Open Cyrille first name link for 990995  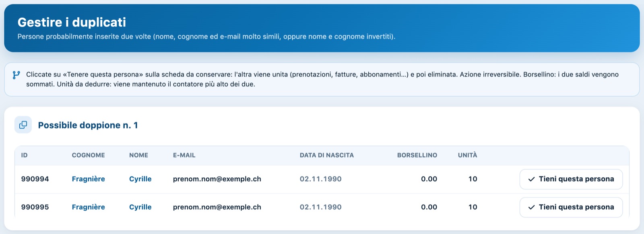coord(140,207)
